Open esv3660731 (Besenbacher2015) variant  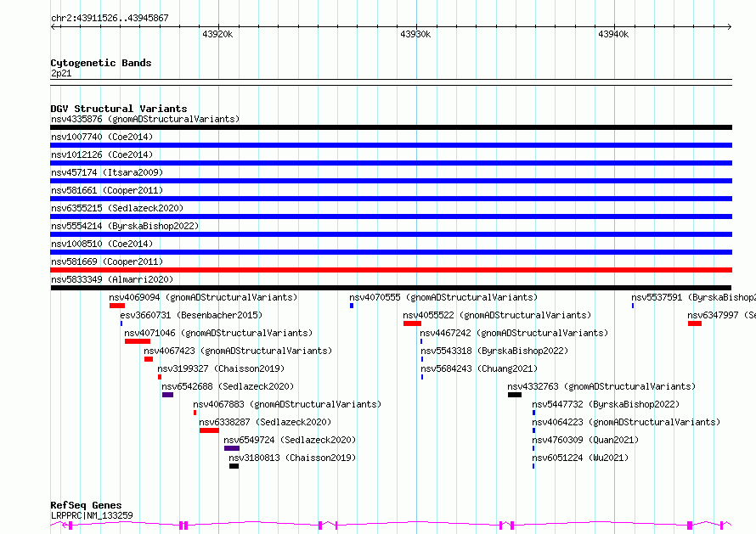[191, 315]
